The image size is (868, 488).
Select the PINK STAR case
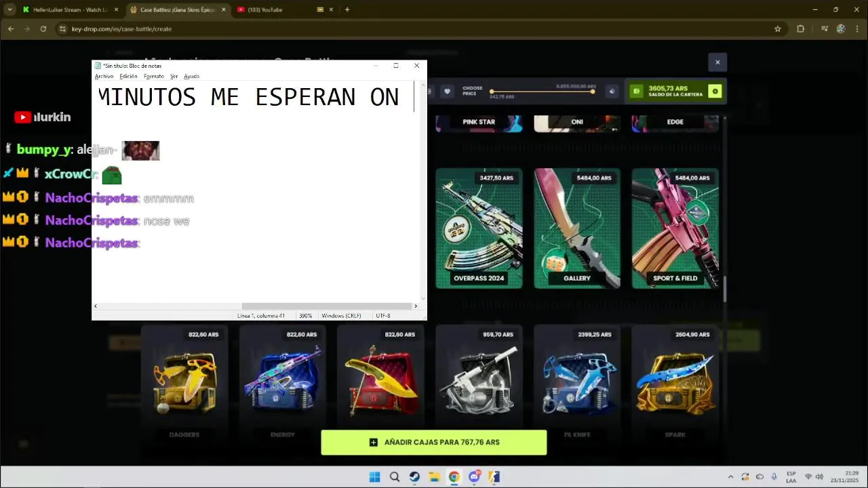coord(479,123)
